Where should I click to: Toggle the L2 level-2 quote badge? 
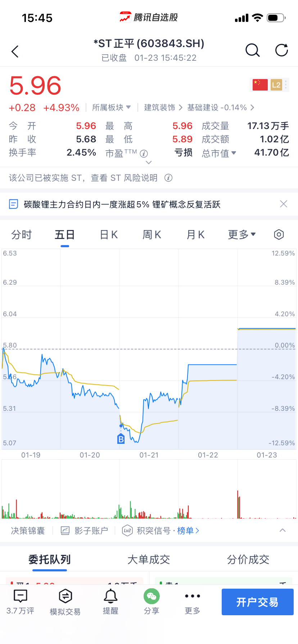(276, 85)
